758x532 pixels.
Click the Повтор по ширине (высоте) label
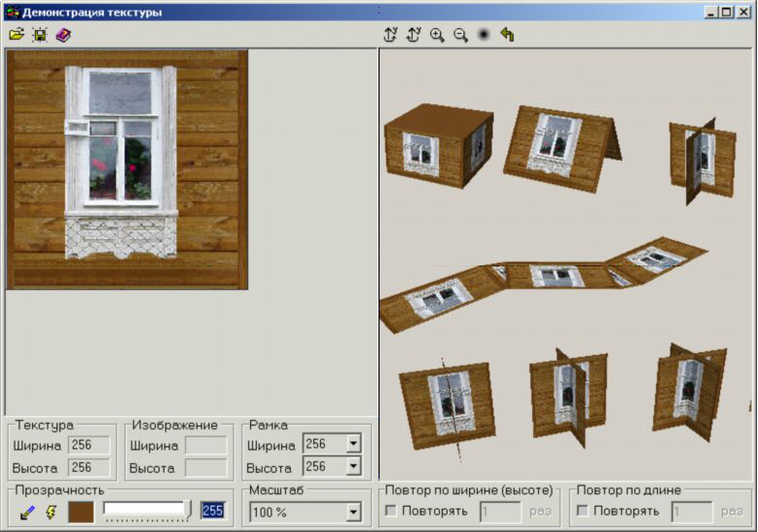tap(469, 490)
